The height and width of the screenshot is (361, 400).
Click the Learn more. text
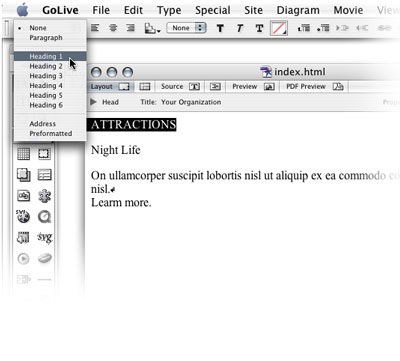(x=121, y=203)
